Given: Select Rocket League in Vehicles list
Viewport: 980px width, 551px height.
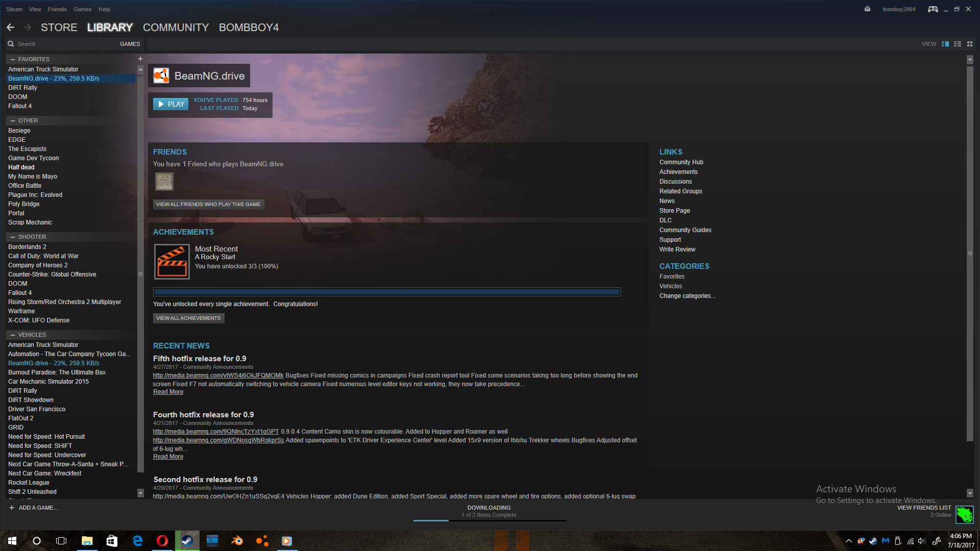Looking at the screenshot, I should pyautogui.click(x=71, y=483).
